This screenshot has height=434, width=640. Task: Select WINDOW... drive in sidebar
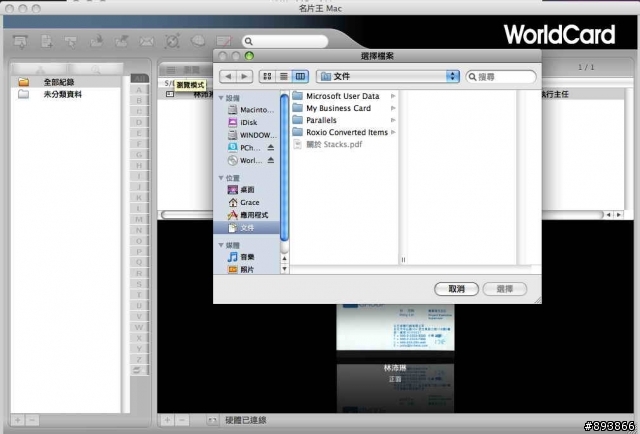click(x=253, y=135)
